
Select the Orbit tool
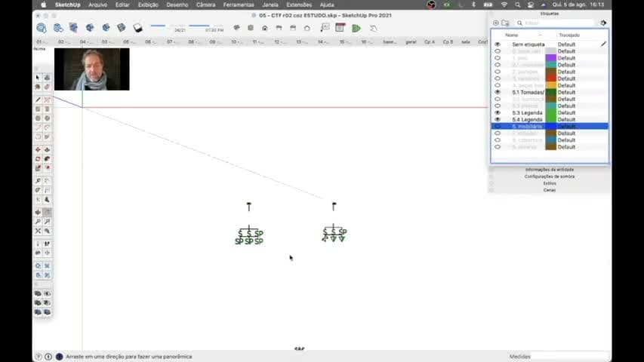coord(38,212)
